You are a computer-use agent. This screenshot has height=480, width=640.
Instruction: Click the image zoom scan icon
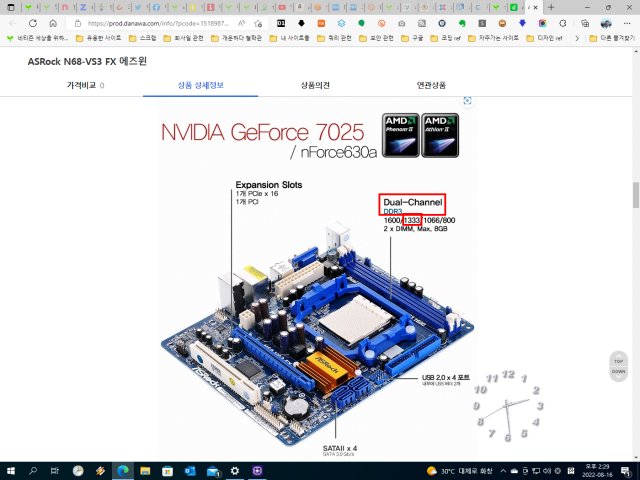click(x=467, y=101)
